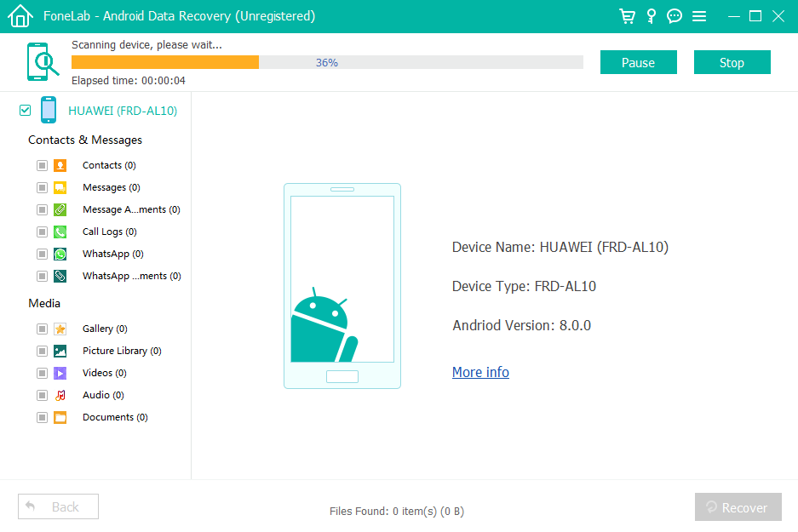The width and height of the screenshot is (798, 532).
Task: Minimize the FoneLab window
Action: (x=734, y=16)
